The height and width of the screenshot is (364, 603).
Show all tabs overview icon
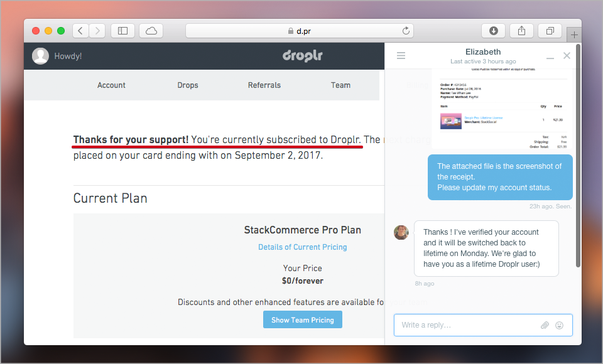pyautogui.click(x=550, y=31)
